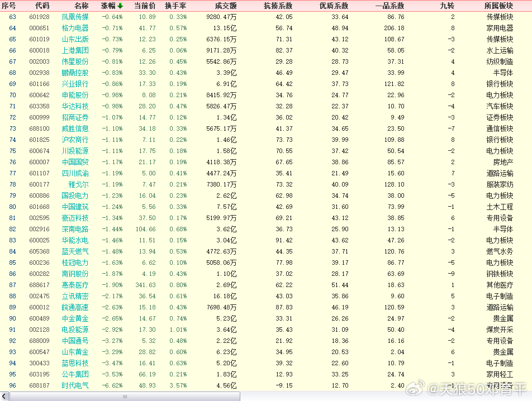Sort by 换手率 column header
This screenshot has width=532, height=401.
(175, 6)
